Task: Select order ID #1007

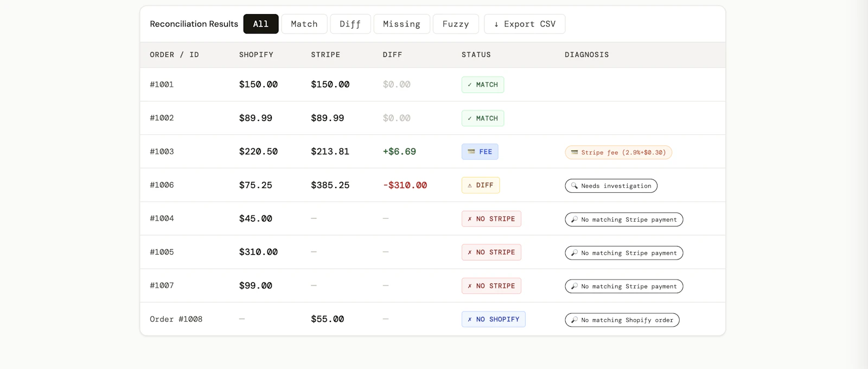Action: click(162, 286)
